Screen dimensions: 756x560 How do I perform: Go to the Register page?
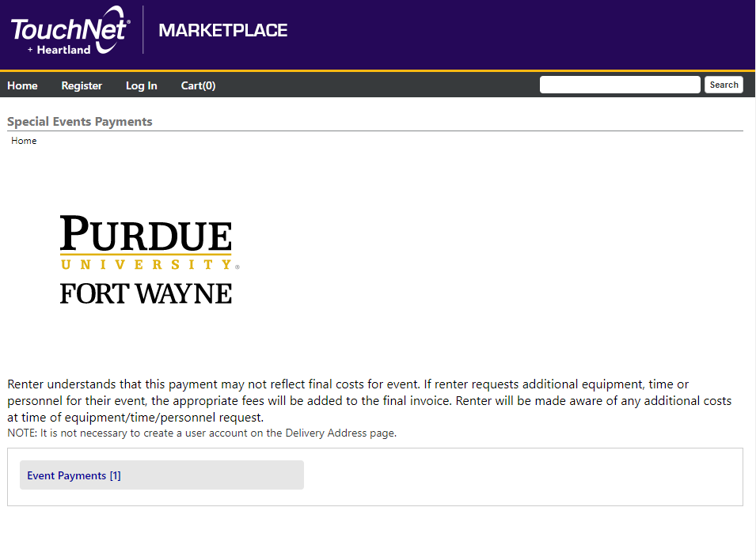[x=82, y=85]
